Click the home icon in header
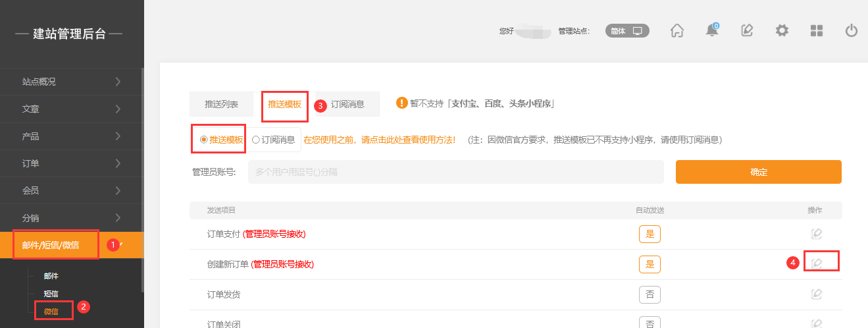 click(x=677, y=31)
